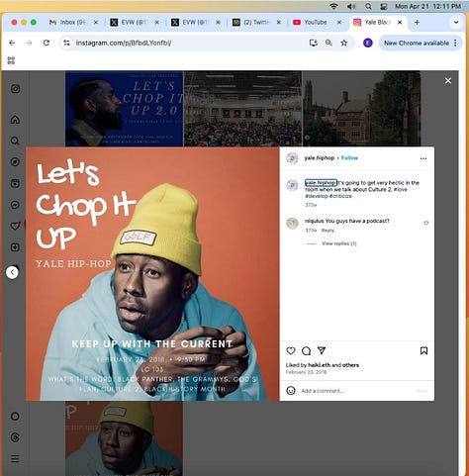Open campus building post thumbnail

pyautogui.click(x=362, y=109)
